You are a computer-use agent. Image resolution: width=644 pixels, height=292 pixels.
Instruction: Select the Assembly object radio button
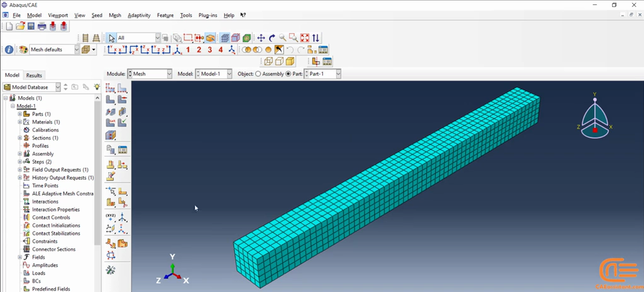258,74
